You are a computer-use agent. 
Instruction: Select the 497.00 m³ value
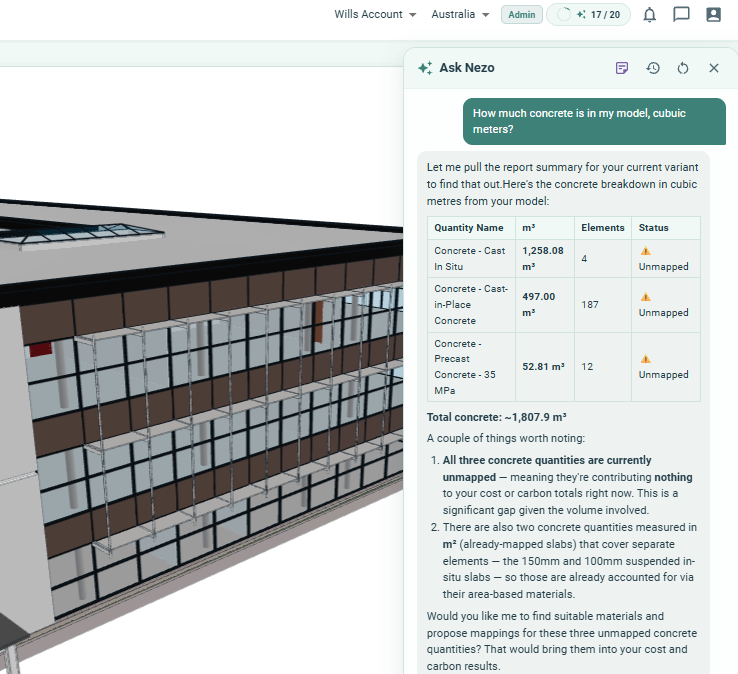tap(538, 305)
